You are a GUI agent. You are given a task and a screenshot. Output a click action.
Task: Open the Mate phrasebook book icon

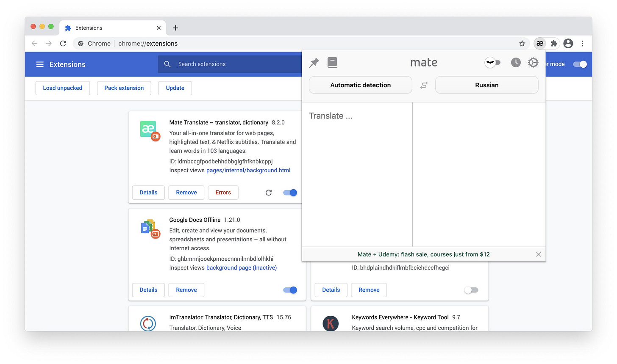click(x=332, y=63)
